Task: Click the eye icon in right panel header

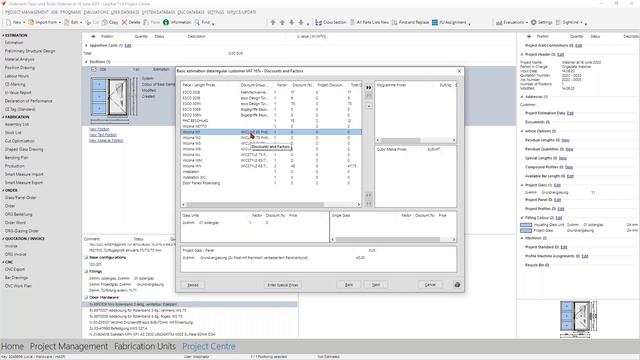Action: 529,36
